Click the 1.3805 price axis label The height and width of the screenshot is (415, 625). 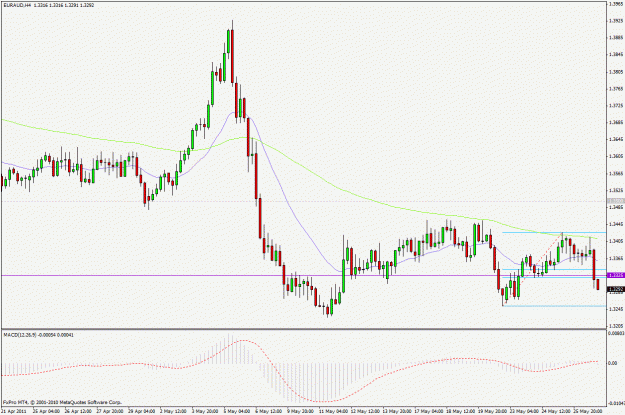[x=616, y=72]
